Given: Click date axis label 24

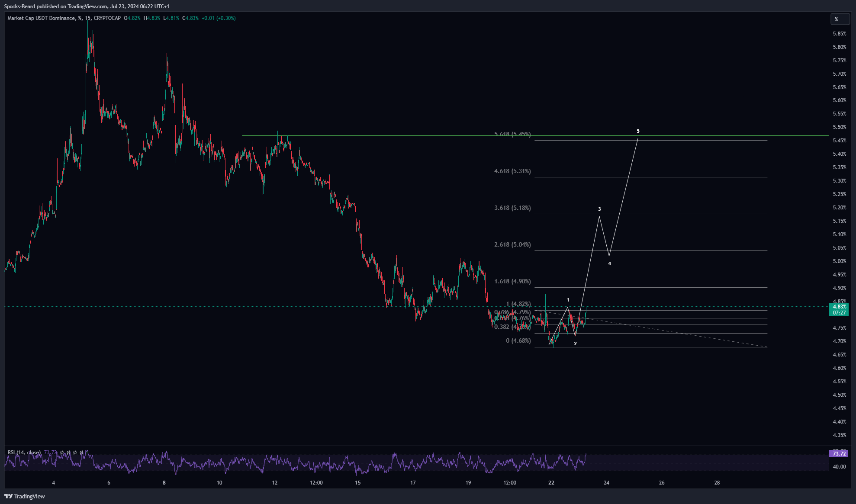Looking at the screenshot, I should click(x=607, y=483).
